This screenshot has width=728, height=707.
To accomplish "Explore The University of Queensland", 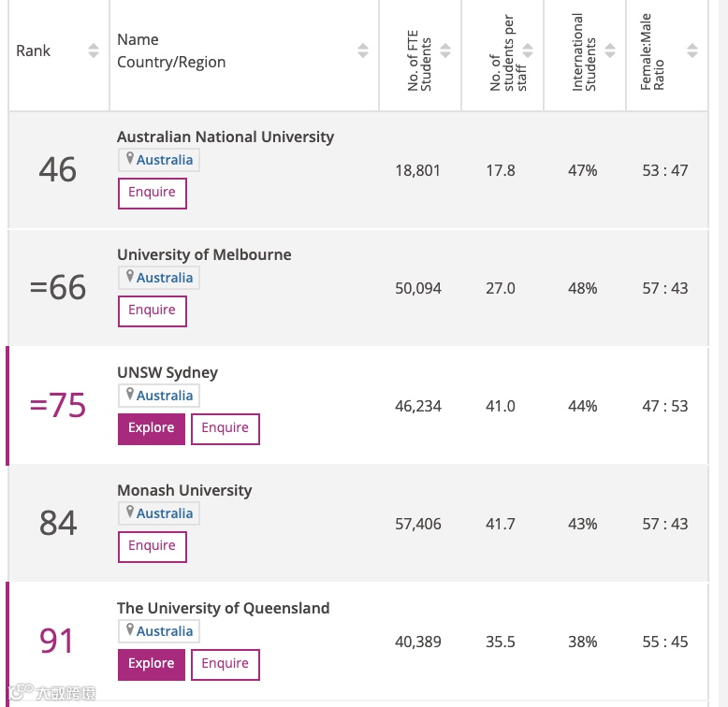I will click(x=152, y=664).
